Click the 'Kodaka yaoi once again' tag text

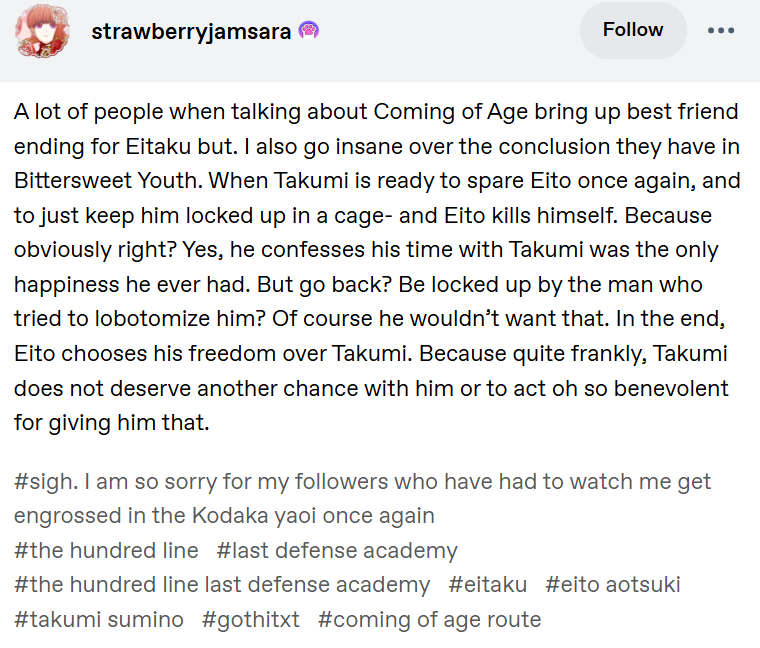[313, 516]
